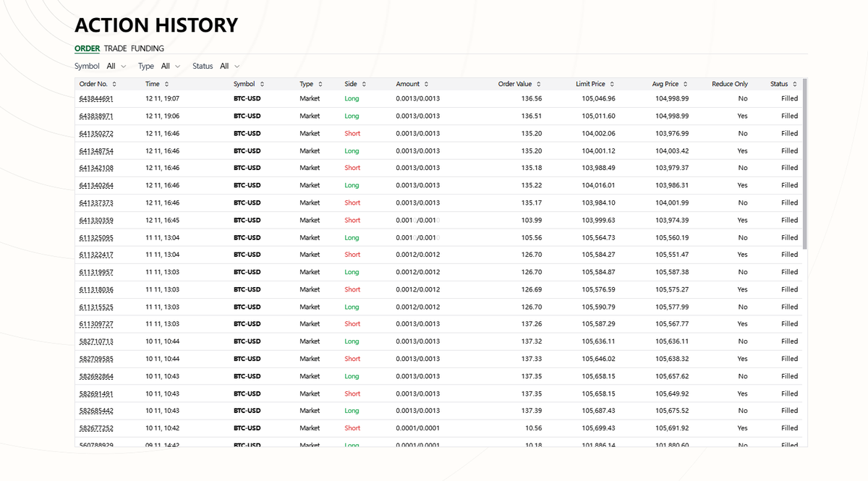Open order number 582685442
This screenshot has width=868, height=481.
pyautogui.click(x=96, y=411)
